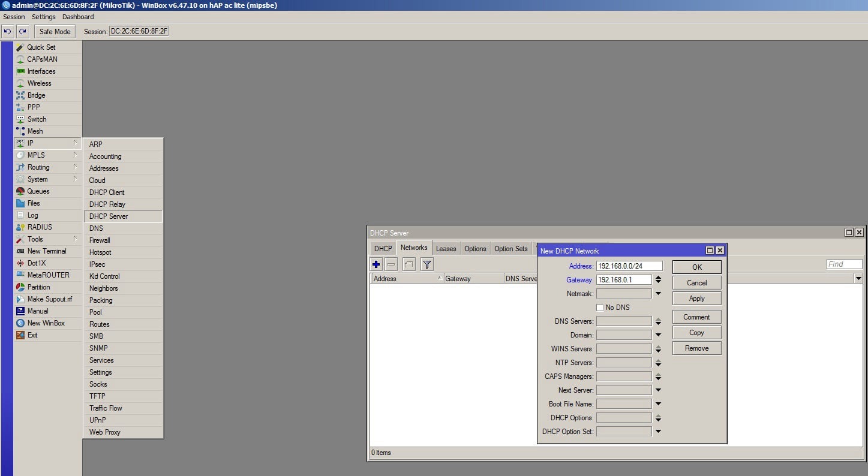
Task: Open Wireless from the sidebar
Action: 39,83
